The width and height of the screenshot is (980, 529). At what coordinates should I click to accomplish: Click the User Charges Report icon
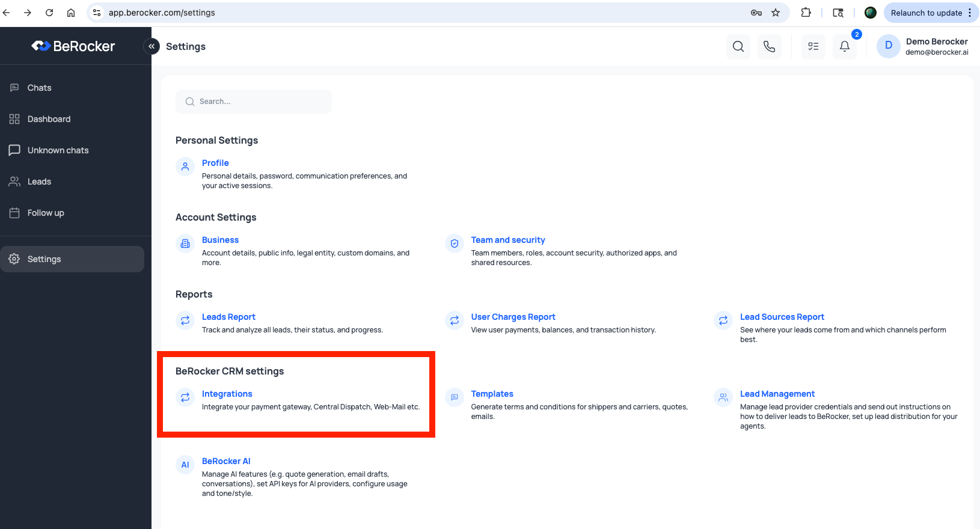pyautogui.click(x=455, y=320)
